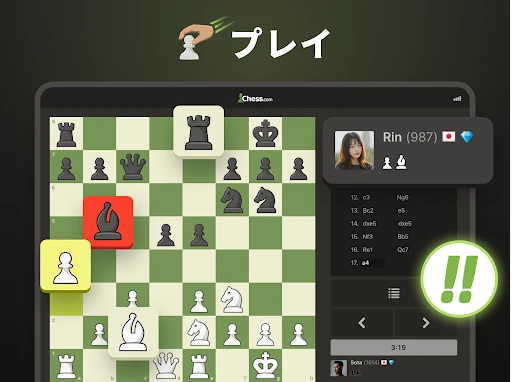Open Sota's profile avatar
Image resolution: width=512 pixels, height=382 pixels.
click(x=338, y=368)
